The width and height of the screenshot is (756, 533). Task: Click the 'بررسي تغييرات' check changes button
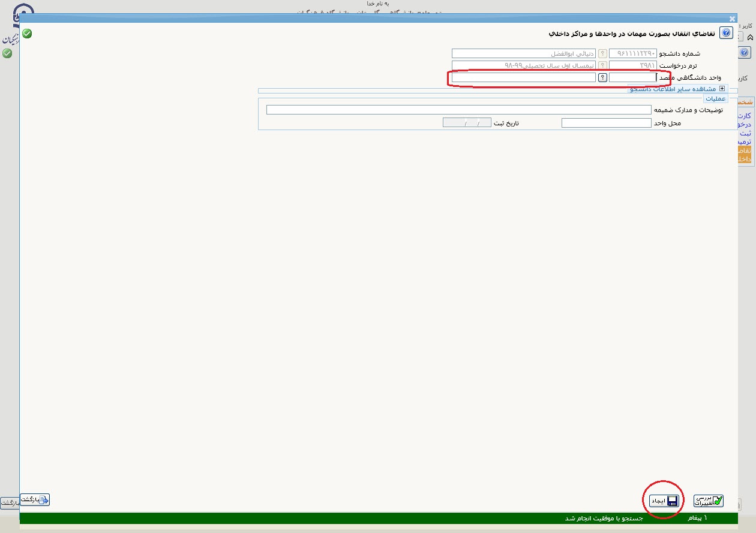click(x=709, y=501)
